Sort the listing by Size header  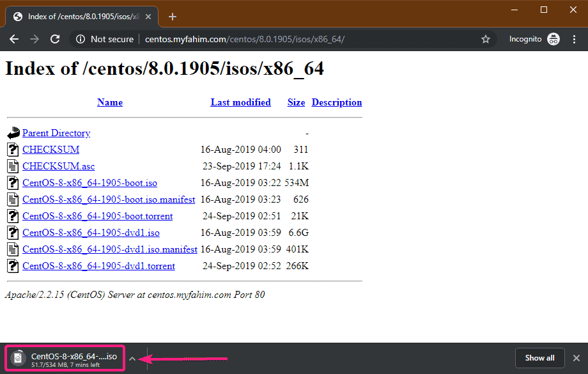[296, 102]
